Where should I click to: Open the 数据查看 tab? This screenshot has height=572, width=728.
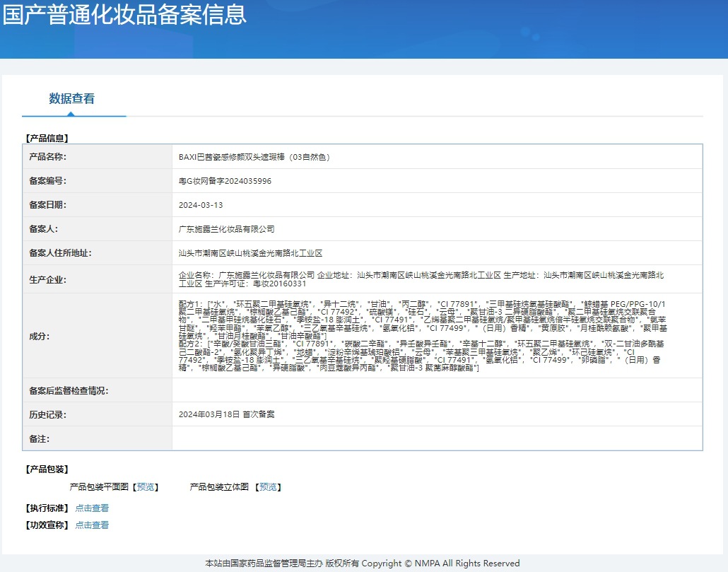pos(72,98)
